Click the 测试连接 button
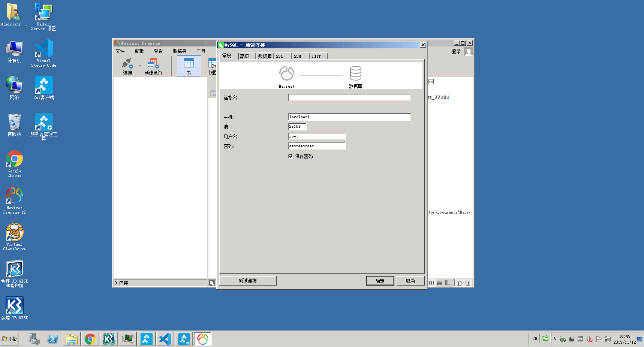Viewport: 644px width, 347px height. pyautogui.click(x=248, y=281)
